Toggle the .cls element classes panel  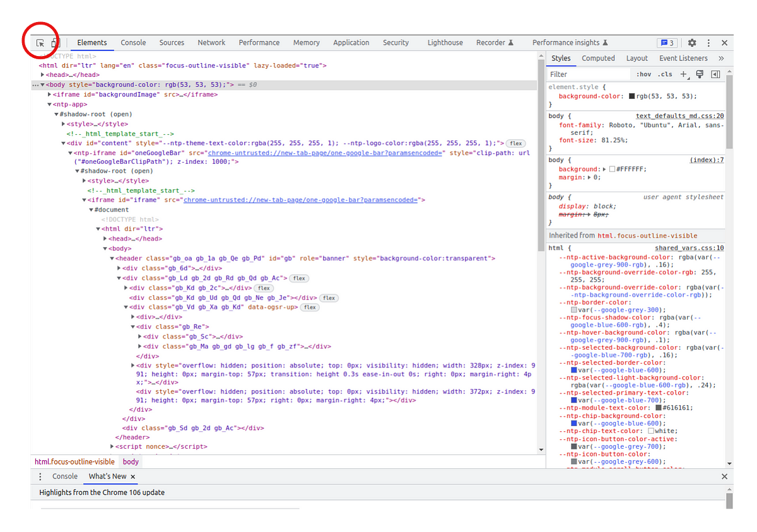(665, 74)
